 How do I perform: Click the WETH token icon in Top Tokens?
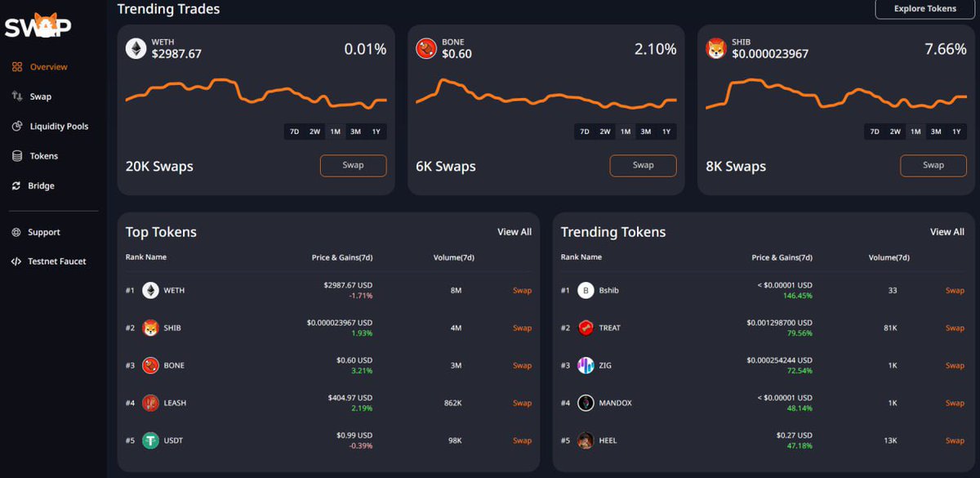tap(150, 290)
